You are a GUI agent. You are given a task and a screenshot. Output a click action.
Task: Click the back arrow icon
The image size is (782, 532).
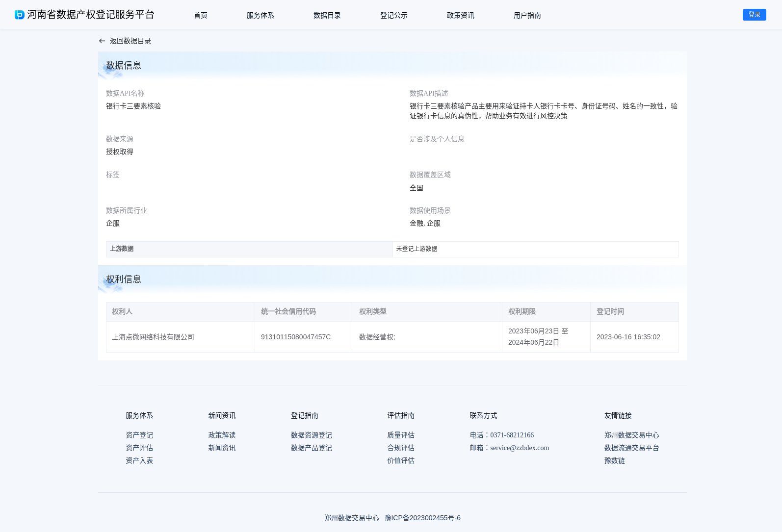pyautogui.click(x=102, y=41)
